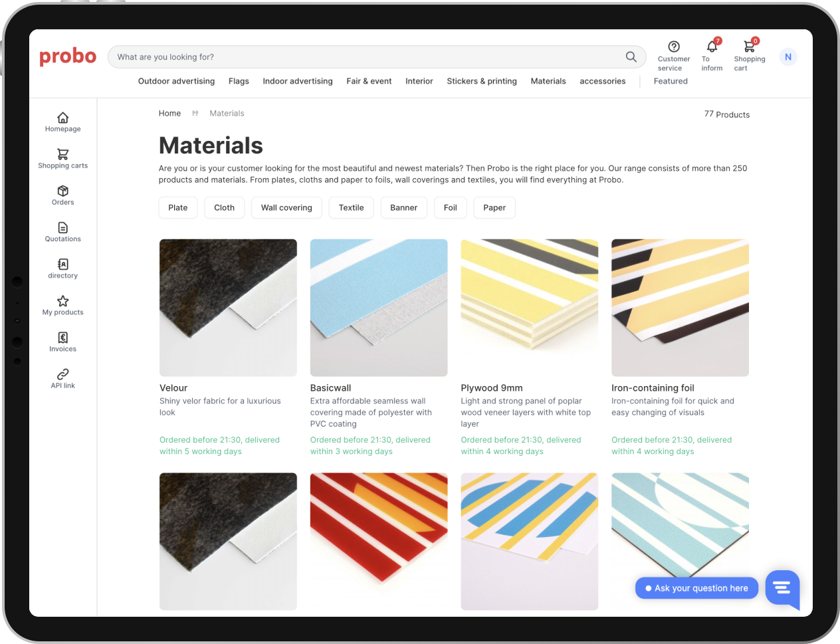
Task: Switch to the Materials nav tab
Action: point(548,81)
